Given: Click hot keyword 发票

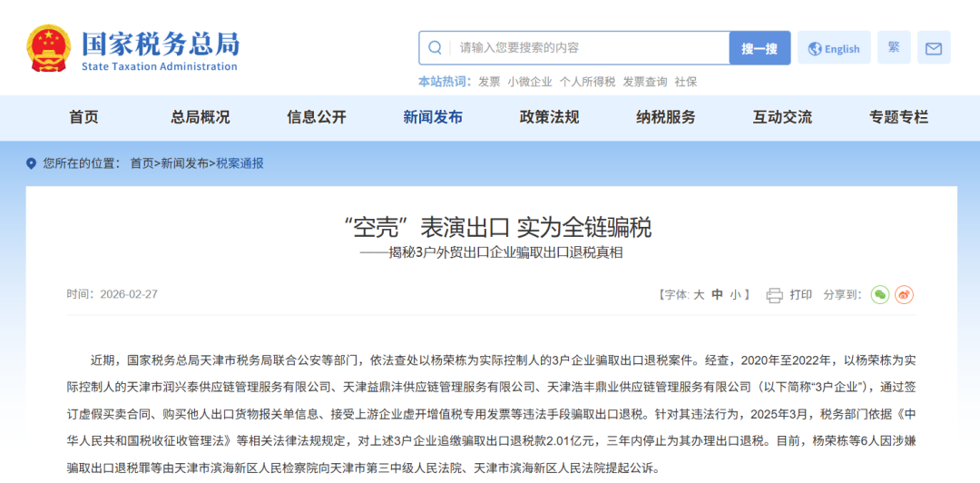Looking at the screenshot, I should click(x=489, y=82).
